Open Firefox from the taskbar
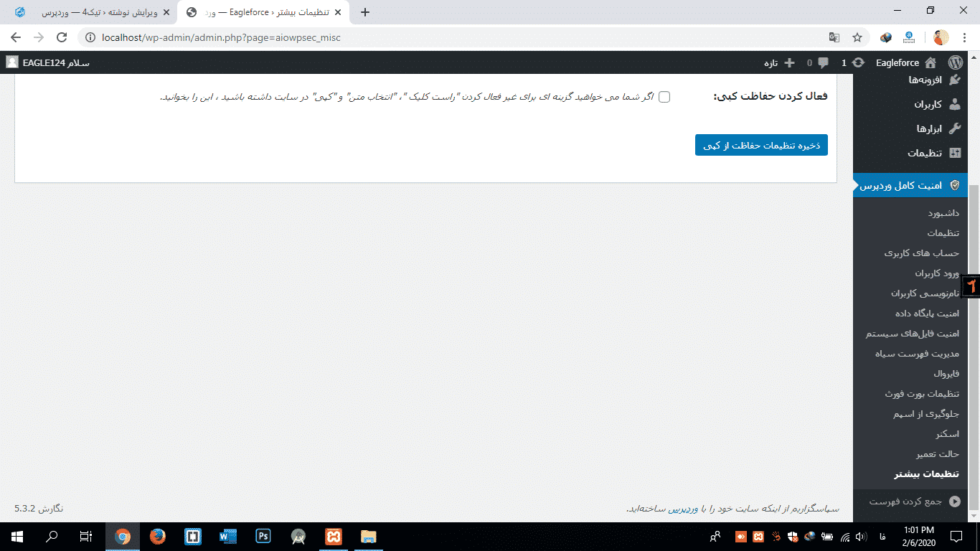Screen dimensions: 980x551 158,537
